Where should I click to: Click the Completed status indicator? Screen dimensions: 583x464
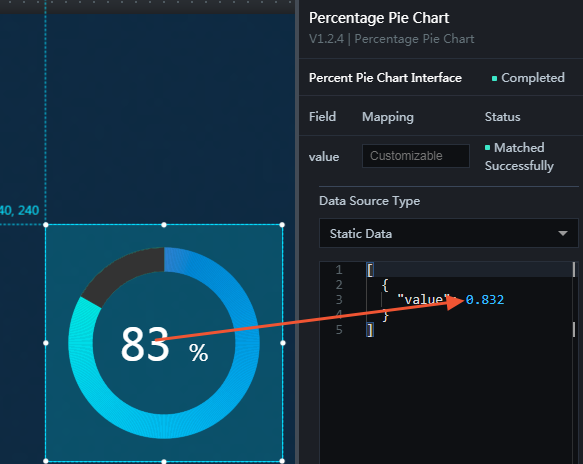coord(528,78)
